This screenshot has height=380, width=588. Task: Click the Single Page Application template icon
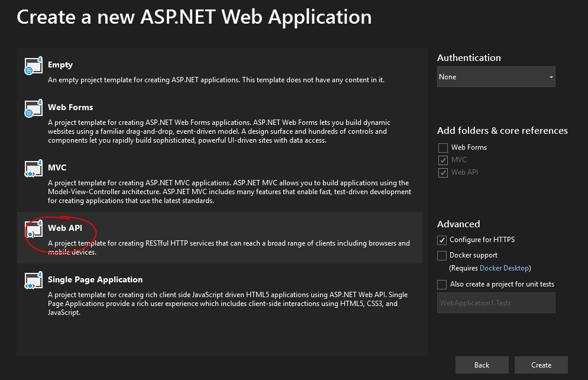(x=33, y=281)
